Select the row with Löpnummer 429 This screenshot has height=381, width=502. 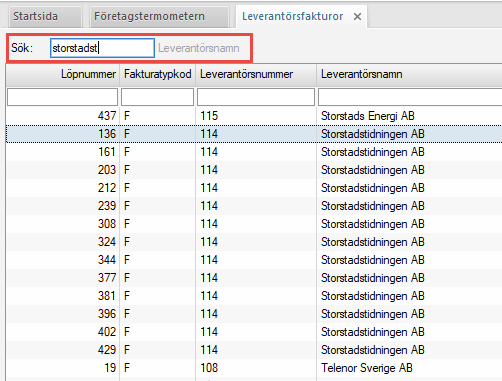pos(254,350)
